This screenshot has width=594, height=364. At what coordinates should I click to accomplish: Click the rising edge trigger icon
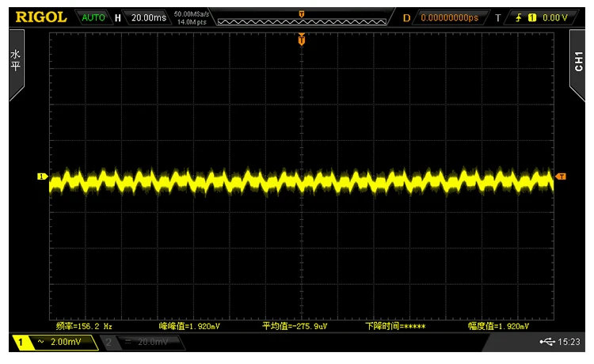[x=519, y=17]
